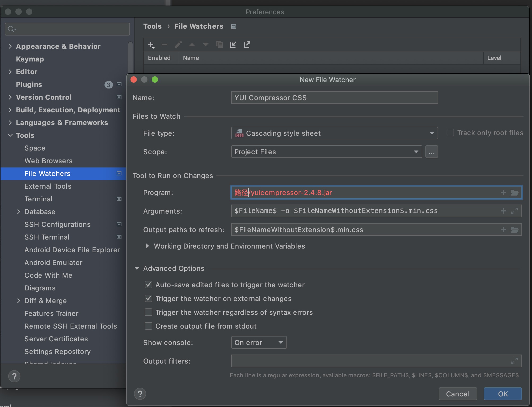Select Tools menu item in sidebar
Viewport: 532px width, 407px height.
(24, 135)
